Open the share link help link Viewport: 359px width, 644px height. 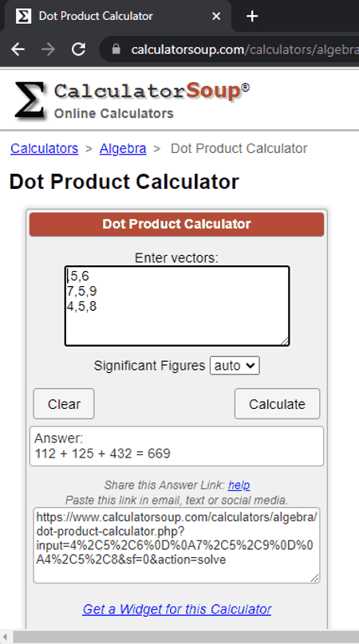[239, 485]
